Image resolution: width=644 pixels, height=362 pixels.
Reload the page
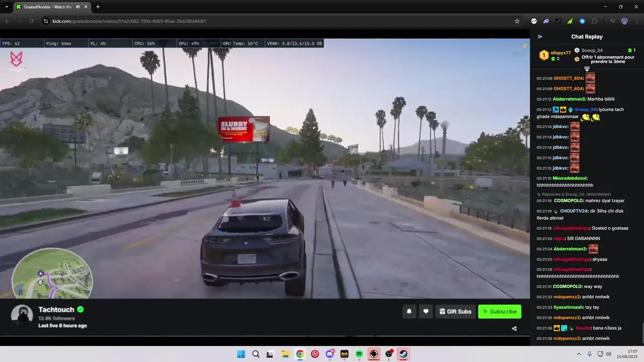click(x=31, y=21)
